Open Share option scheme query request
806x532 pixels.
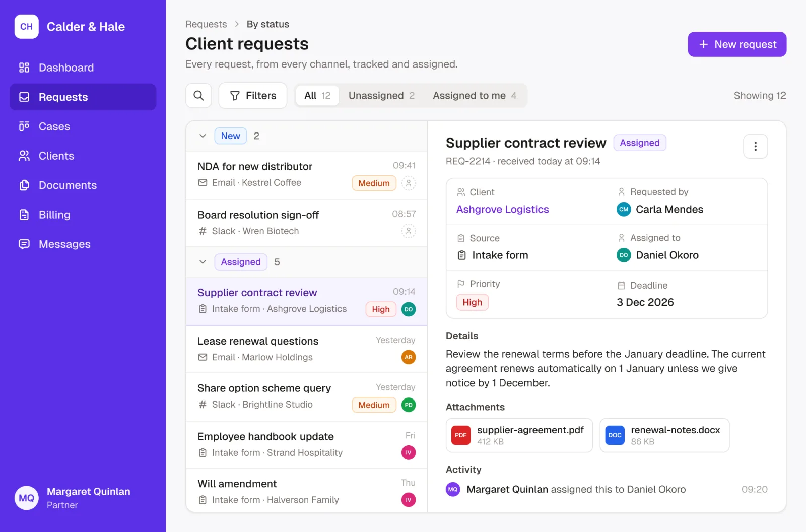[307, 397]
